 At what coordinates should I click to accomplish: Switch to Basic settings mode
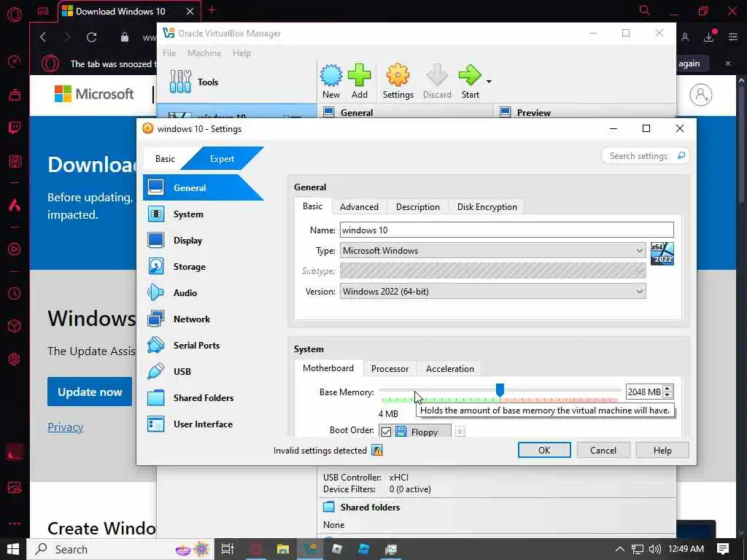[165, 158]
